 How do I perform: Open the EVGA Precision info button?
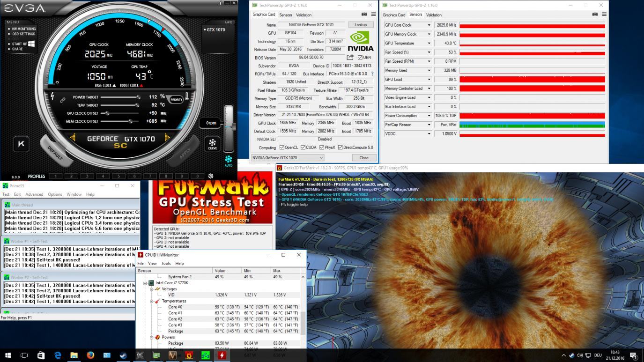pyautogui.click(x=221, y=3)
